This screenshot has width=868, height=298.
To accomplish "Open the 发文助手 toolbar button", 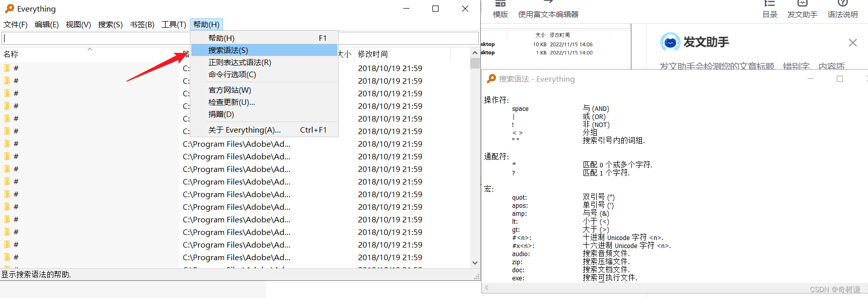I will [802, 10].
